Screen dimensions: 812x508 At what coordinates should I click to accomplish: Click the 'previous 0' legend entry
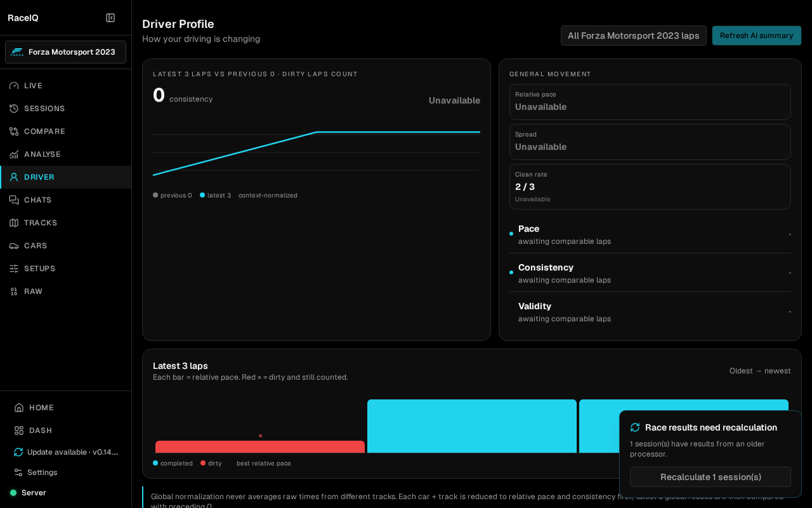[173, 196]
